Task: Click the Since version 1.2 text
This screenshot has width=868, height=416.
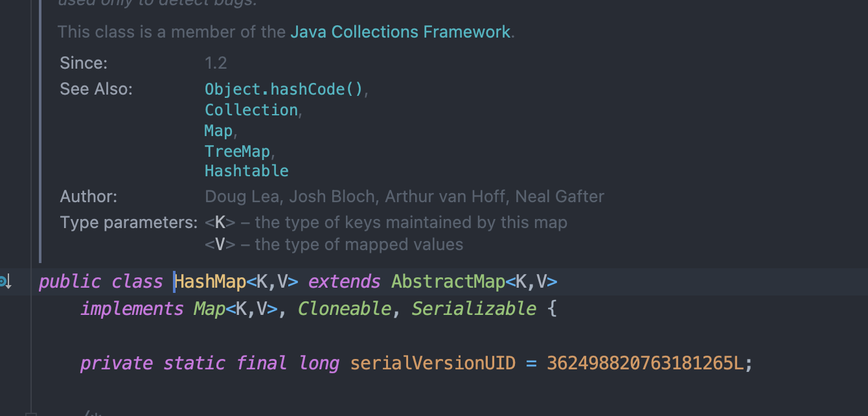Action: 216,63
